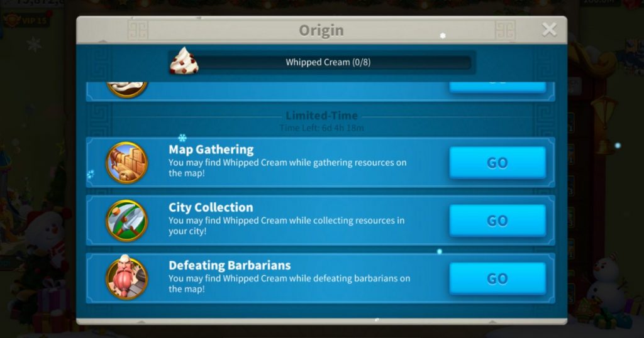Select the Defeating Barbarians title text
Image resolution: width=644 pixels, height=338 pixels.
pyautogui.click(x=230, y=265)
